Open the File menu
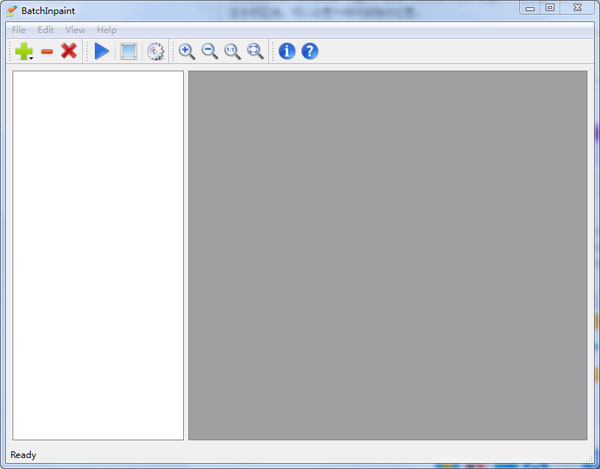The height and width of the screenshot is (469, 600). point(19,30)
